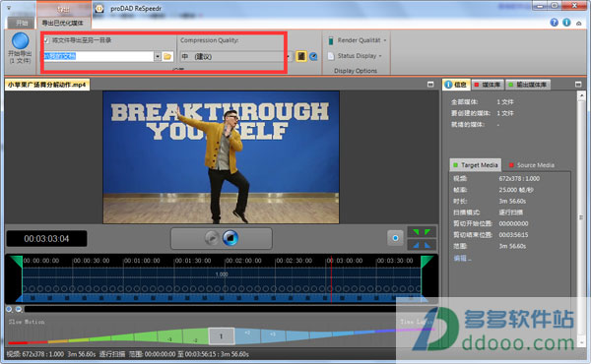
Task: Select speed 1 on the speed ramp
Action: pyautogui.click(x=222, y=336)
